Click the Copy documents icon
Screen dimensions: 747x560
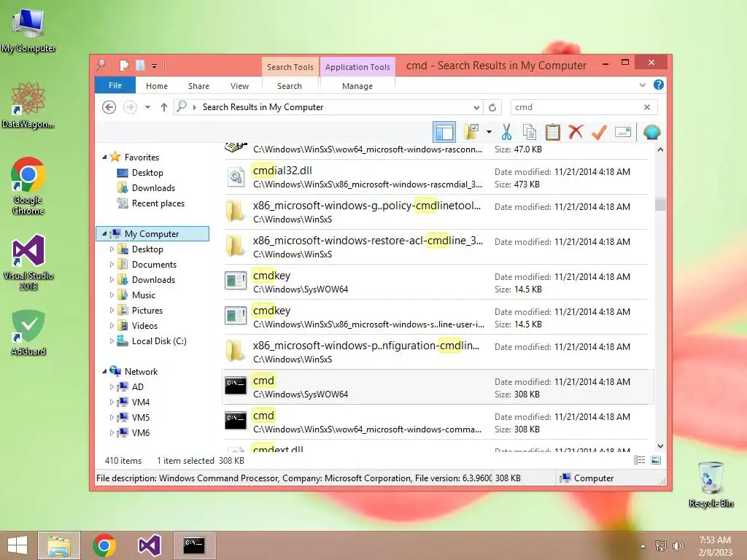[530, 132]
